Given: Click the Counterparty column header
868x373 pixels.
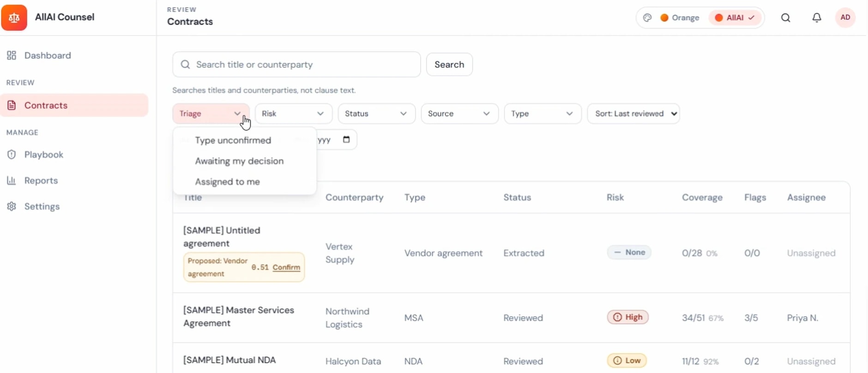Looking at the screenshot, I should point(355,198).
